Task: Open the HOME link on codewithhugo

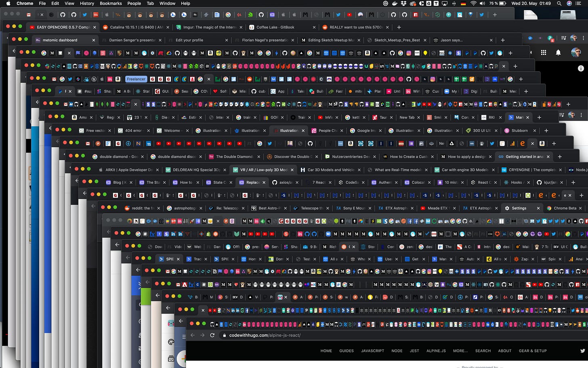Action: coord(326,351)
